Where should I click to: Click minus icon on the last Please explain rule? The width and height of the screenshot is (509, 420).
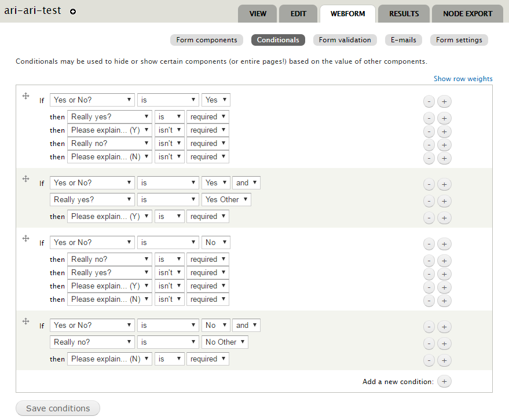[429, 360]
